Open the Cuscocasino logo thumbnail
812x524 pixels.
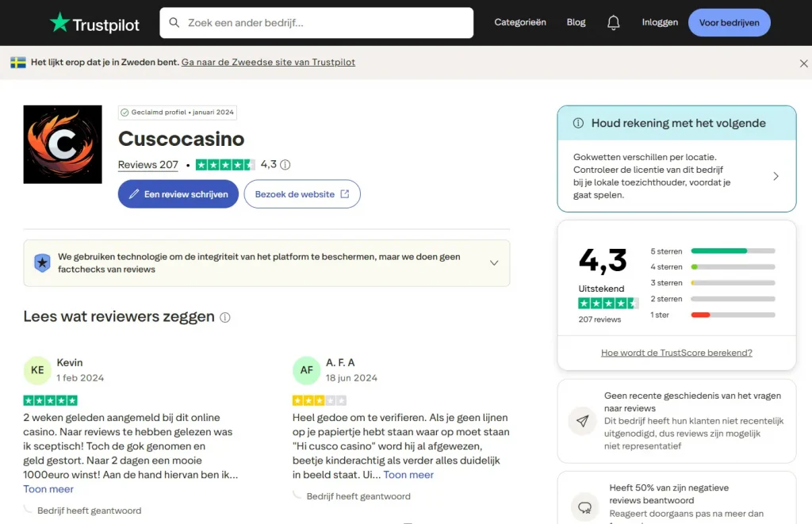point(63,144)
